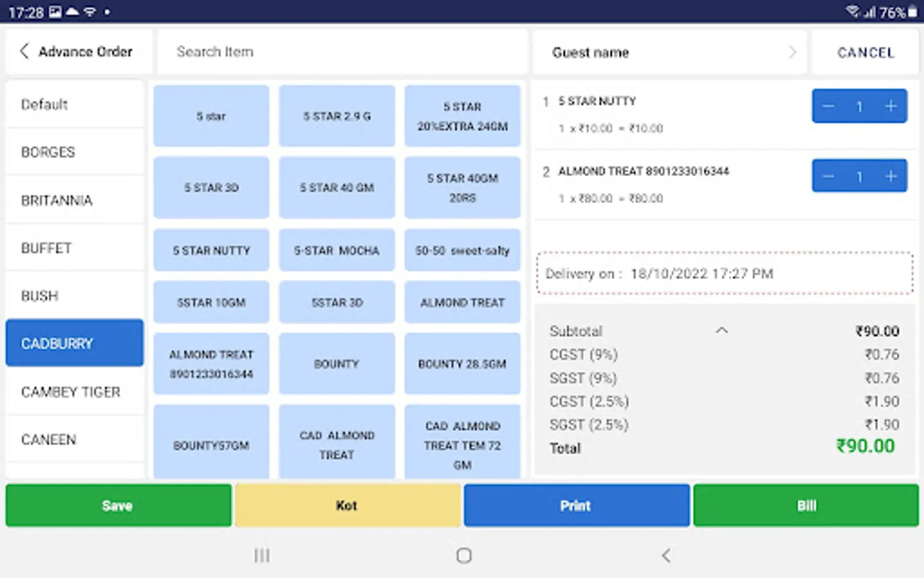Screen dimensions: 924x578
Task: Add the 5STAR 10GM item
Action: (211, 302)
